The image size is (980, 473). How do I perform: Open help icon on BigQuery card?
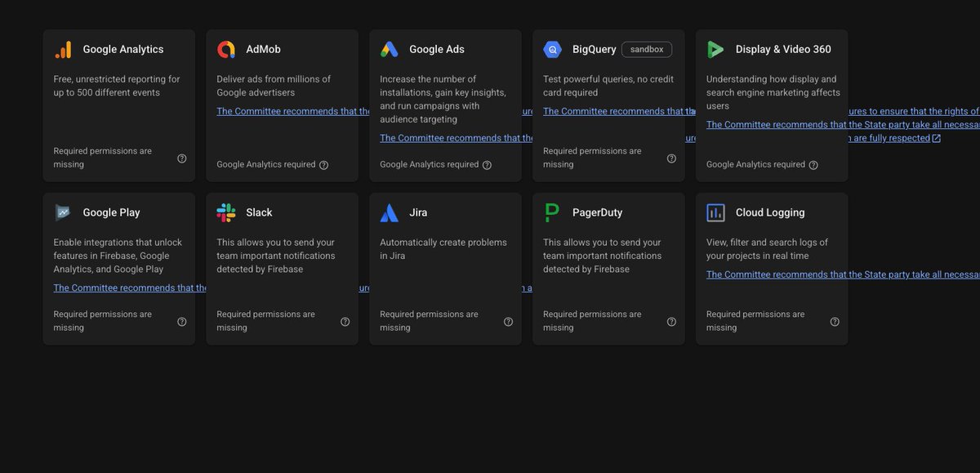672,158
